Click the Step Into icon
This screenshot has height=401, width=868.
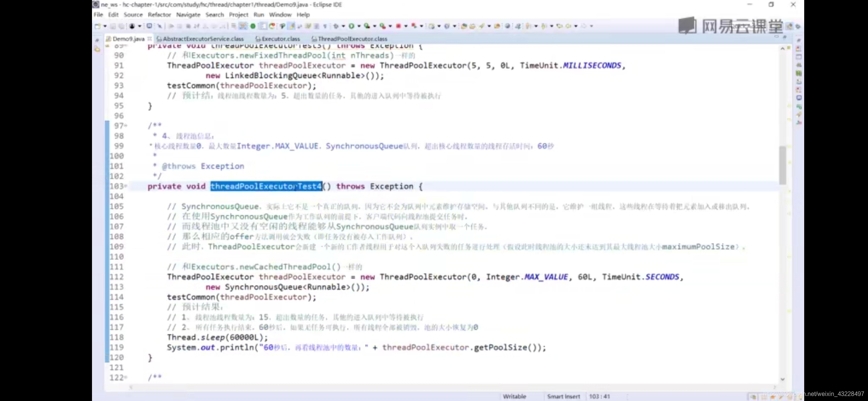[205, 26]
